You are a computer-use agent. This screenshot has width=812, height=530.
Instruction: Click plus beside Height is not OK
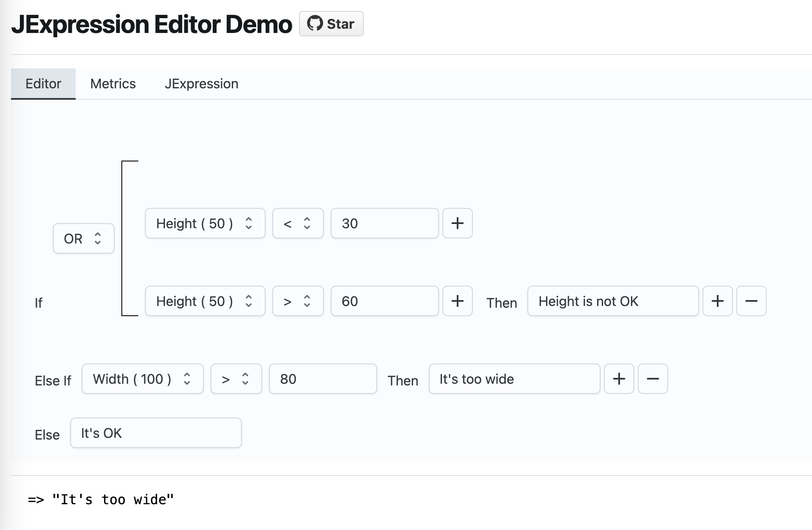click(x=717, y=301)
